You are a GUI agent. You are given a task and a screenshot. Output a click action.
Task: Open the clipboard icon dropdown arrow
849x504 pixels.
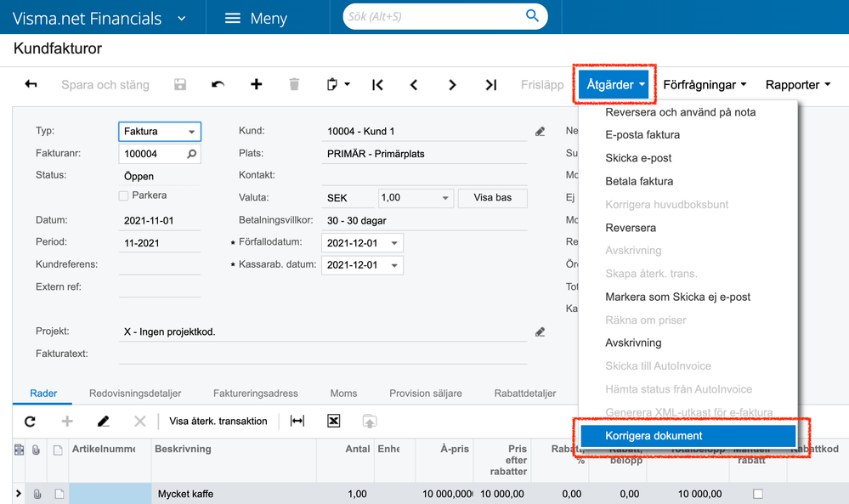[x=347, y=84]
